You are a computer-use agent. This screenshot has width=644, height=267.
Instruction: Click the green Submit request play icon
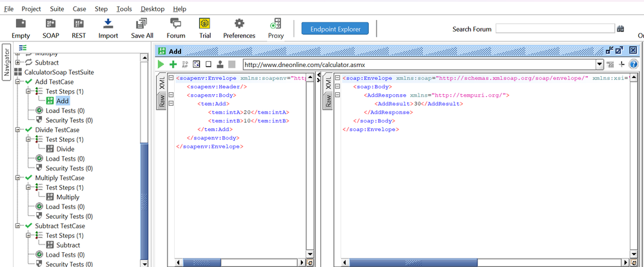pyautogui.click(x=161, y=64)
